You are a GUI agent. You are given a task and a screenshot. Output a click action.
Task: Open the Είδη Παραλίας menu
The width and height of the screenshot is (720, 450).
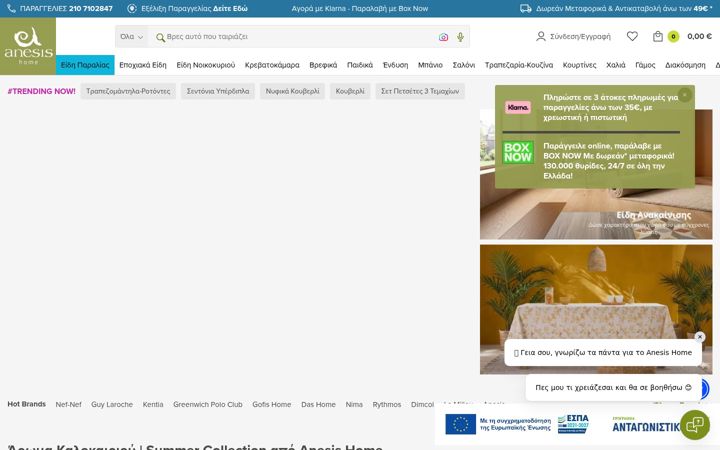(85, 65)
